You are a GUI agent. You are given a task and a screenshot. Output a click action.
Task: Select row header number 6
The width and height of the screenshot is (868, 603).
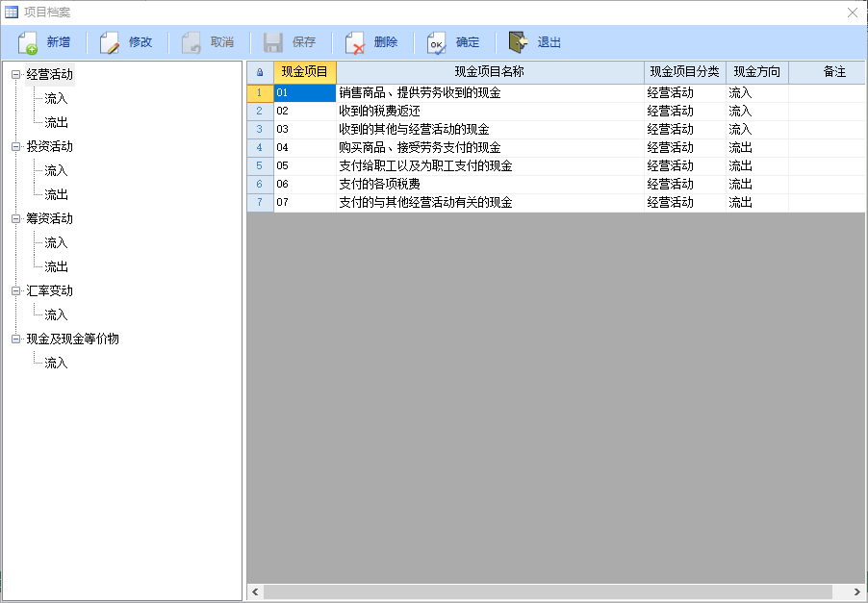click(x=260, y=185)
